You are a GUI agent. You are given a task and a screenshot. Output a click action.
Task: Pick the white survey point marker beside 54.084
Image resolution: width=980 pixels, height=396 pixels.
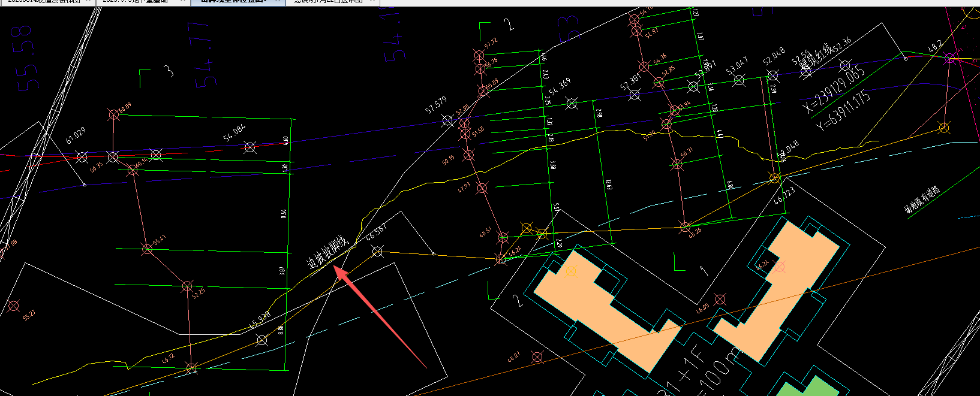tap(250, 147)
